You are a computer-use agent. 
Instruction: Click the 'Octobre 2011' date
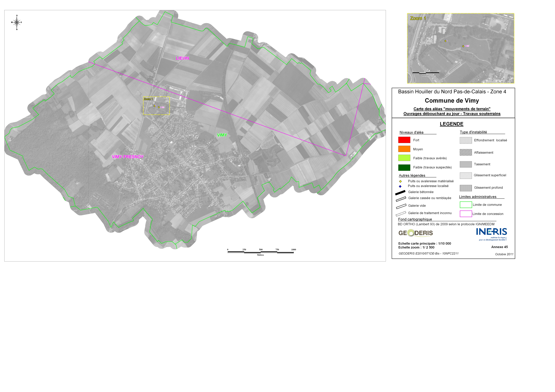(x=504, y=254)
